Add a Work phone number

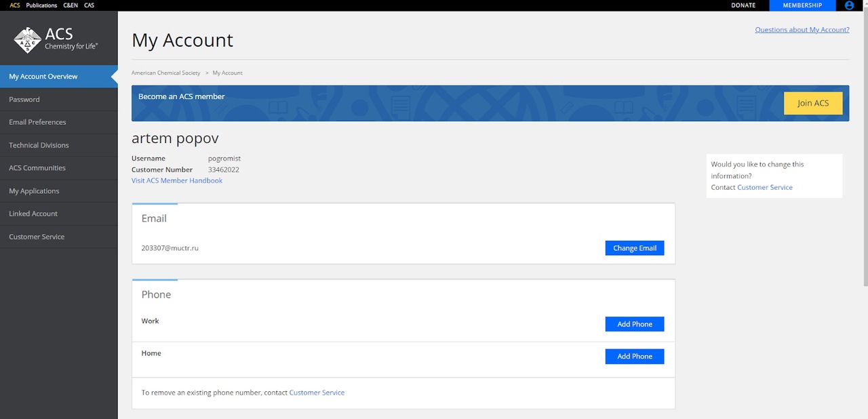[635, 324]
